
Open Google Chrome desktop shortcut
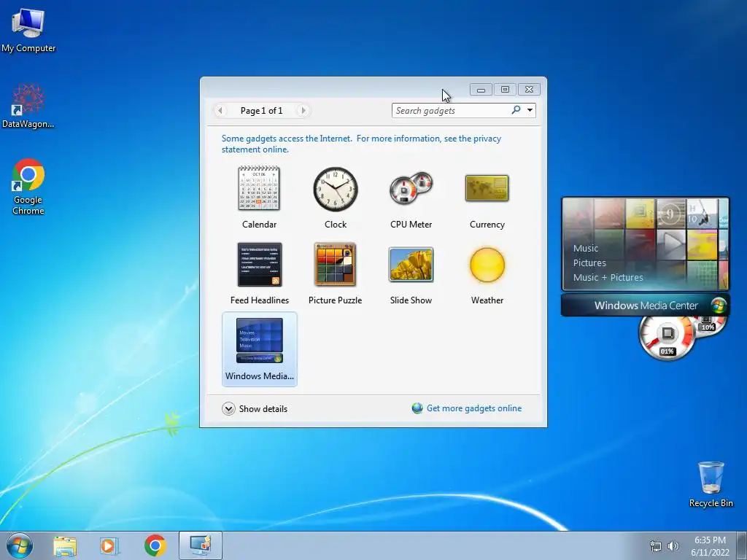tap(28, 187)
